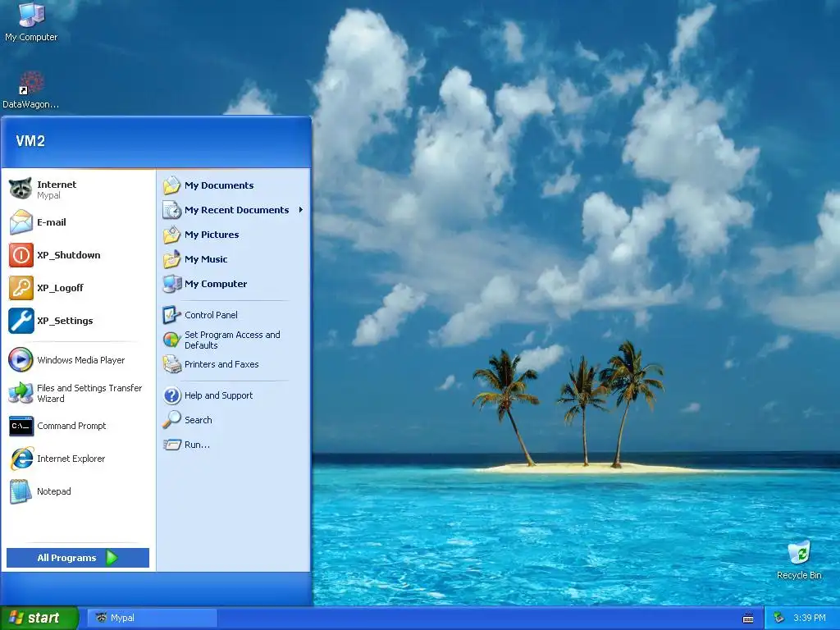Click the Internet Explorer label
This screenshot has height=630, width=840.
pyautogui.click(x=71, y=459)
